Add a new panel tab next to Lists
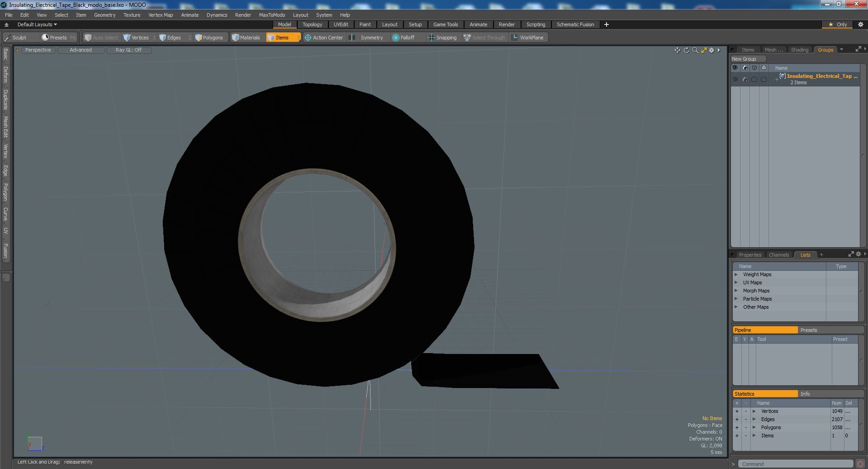The height and width of the screenshot is (469, 868). click(821, 255)
